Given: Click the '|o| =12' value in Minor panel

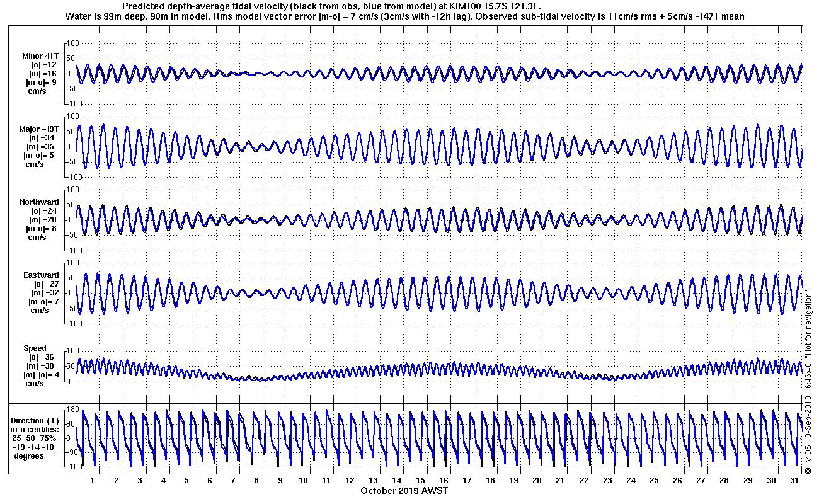Looking at the screenshot, I should [x=44, y=65].
